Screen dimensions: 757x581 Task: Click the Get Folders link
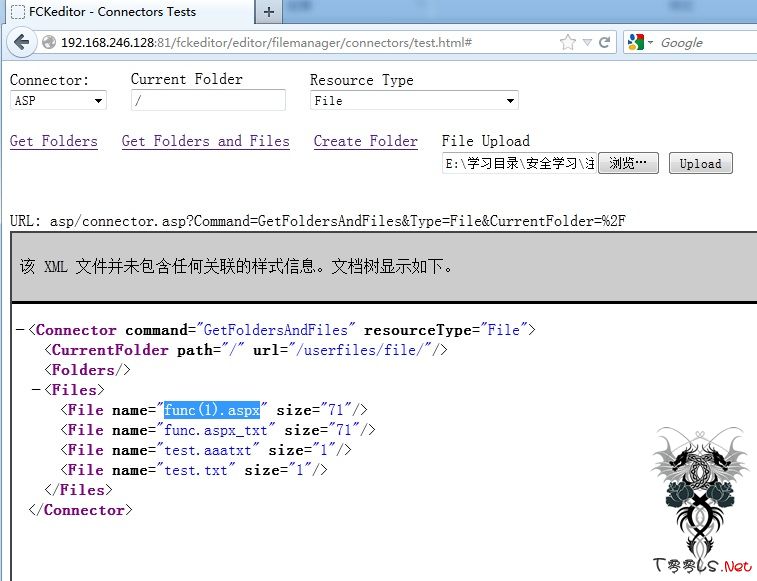tap(54, 141)
